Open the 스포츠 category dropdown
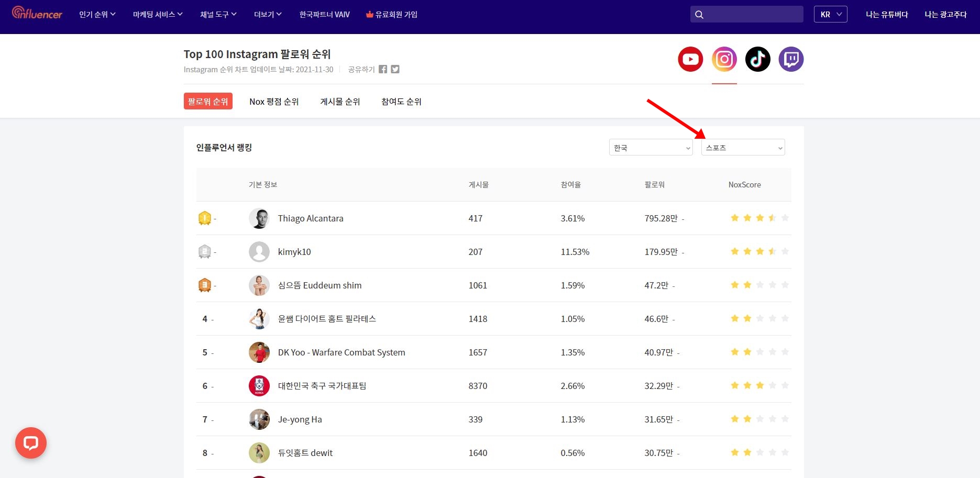 (x=743, y=148)
